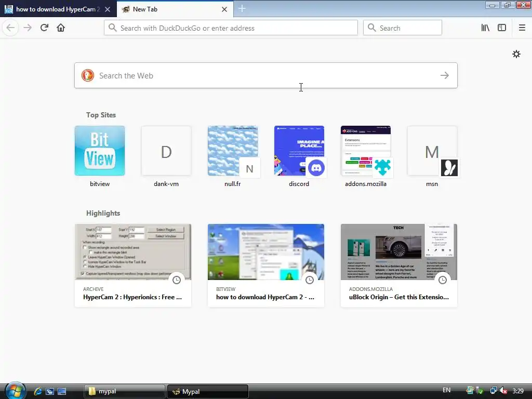This screenshot has height=399, width=532.
Task: Click the 'Highlights' heading
Action: pos(103,213)
